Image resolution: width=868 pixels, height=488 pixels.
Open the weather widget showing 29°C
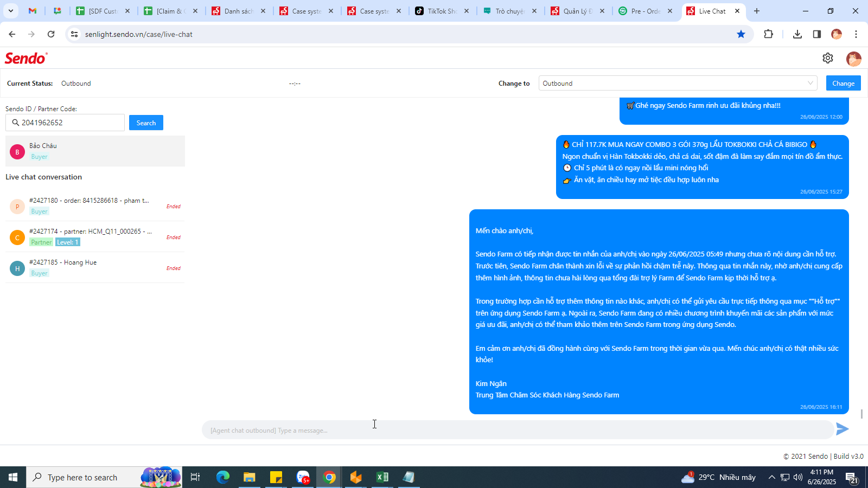(x=718, y=477)
